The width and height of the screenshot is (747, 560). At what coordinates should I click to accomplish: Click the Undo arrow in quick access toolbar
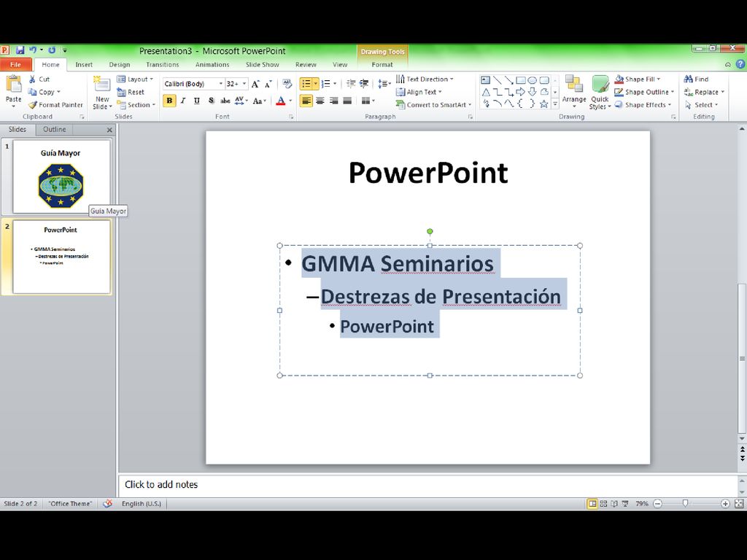33,50
